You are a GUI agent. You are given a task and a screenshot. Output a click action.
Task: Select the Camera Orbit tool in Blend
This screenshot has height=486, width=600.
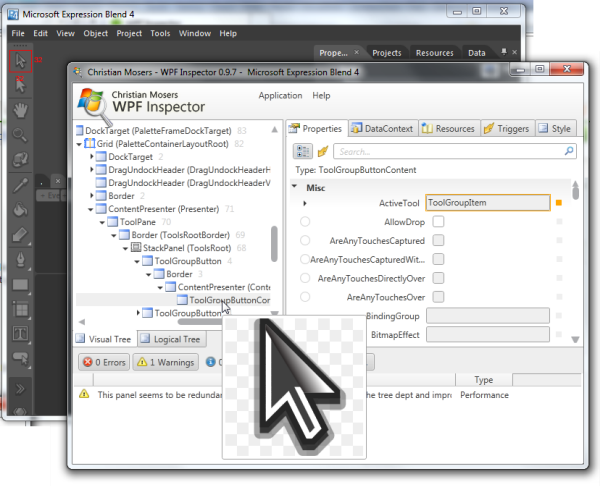pos(20,160)
